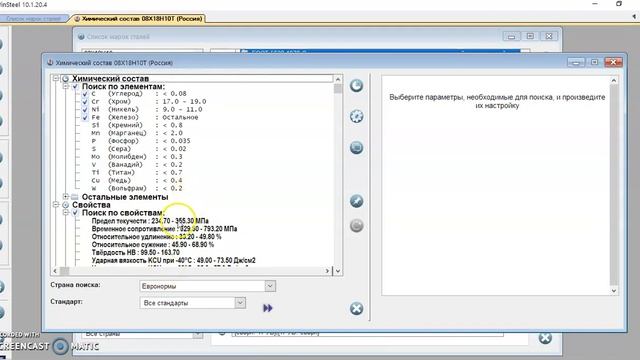Image resolution: width=640 pixels, height=360 pixels.
Task: Switch to Химический состав 08Х18Н10Т (Россия) tab
Action: 138,19
